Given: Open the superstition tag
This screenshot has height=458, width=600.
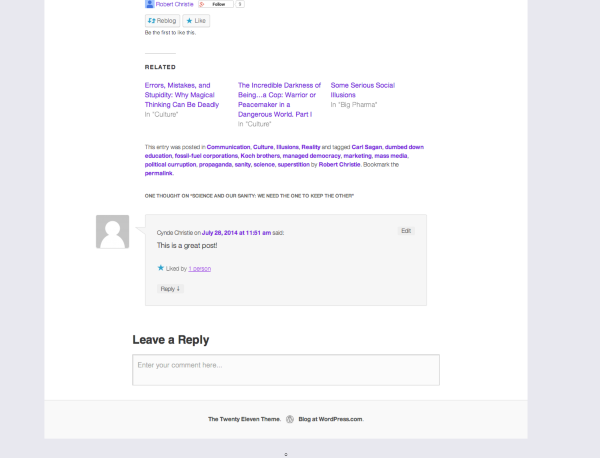Looking at the screenshot, I should tap(293, 165).
